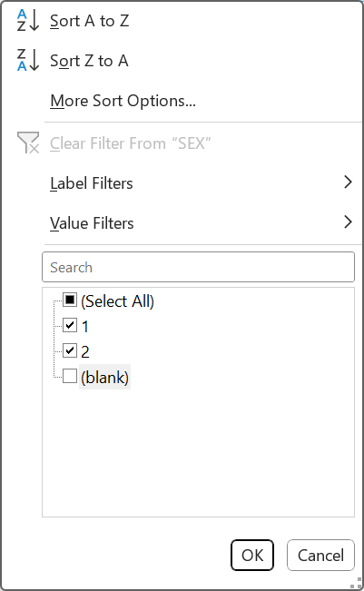Viewport: 364px width, 591px height.
Task: Uncheck the checkbox for value 2
Action: pos(70,350)
